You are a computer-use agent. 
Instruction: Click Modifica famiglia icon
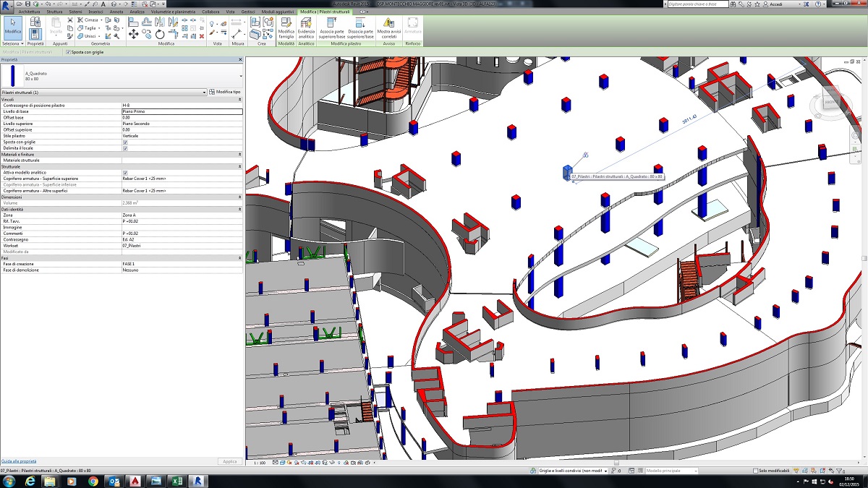[286, 26]
